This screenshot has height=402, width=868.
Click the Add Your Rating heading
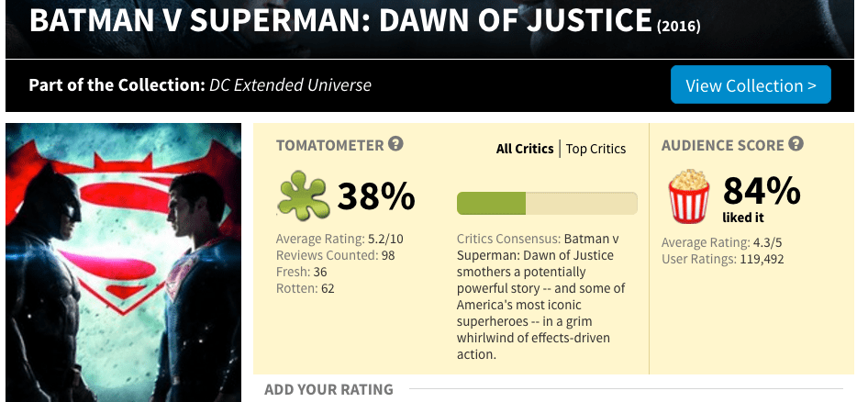click(328, 389)
